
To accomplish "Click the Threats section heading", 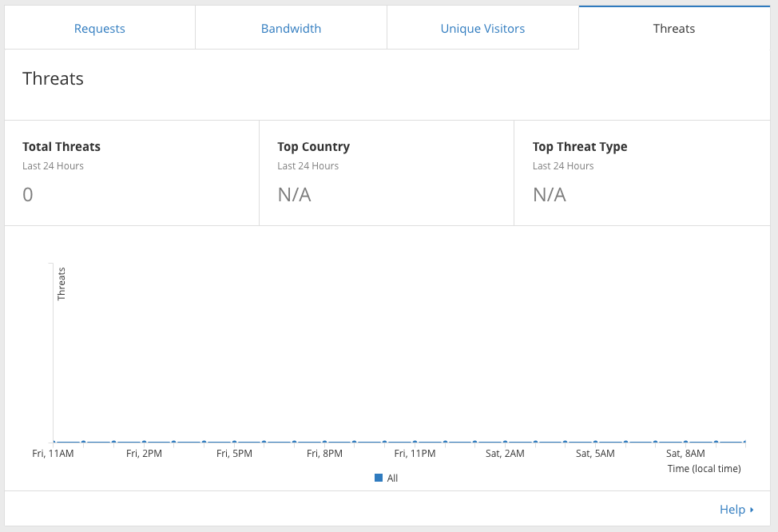I will coord(53,78).
